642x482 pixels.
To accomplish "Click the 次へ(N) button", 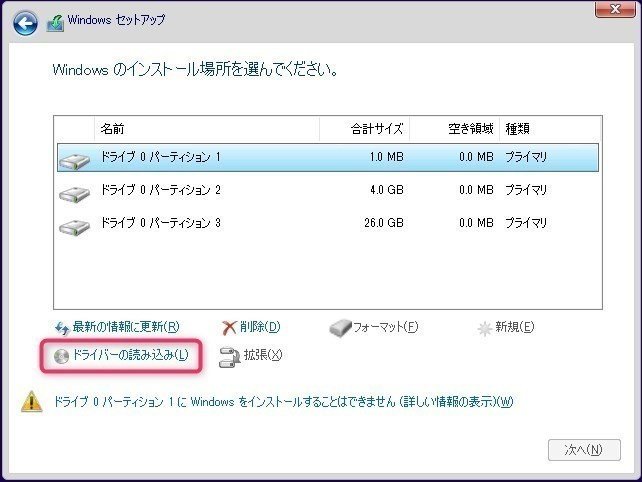I will pos(584,450).
